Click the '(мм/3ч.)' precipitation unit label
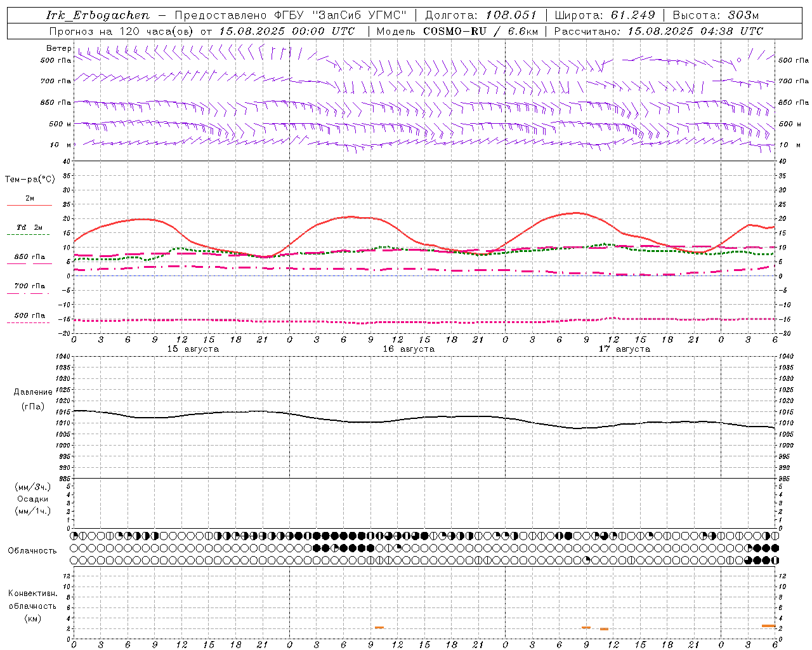Image resolution: width=812 pixels, height=650 pixels. [x=33, y=487]
